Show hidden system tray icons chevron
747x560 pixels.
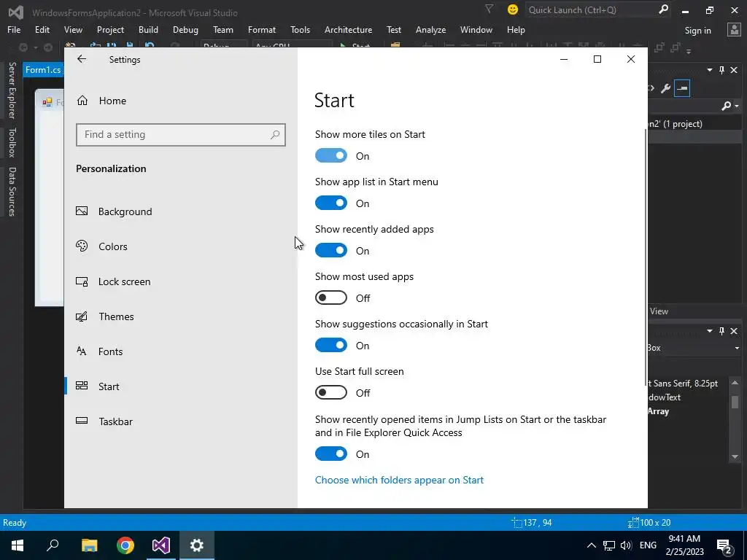(x=591, y=545)
